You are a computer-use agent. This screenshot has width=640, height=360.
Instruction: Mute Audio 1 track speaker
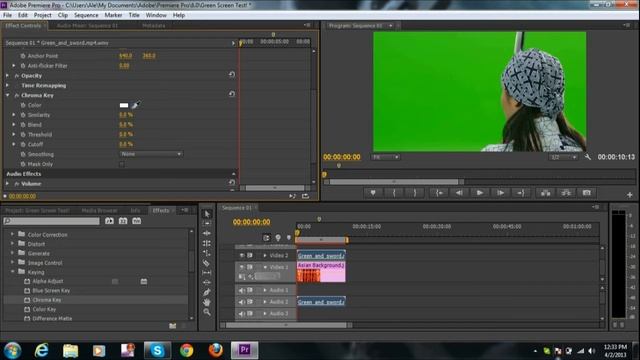pyautogui.click(x=242, y=290)
